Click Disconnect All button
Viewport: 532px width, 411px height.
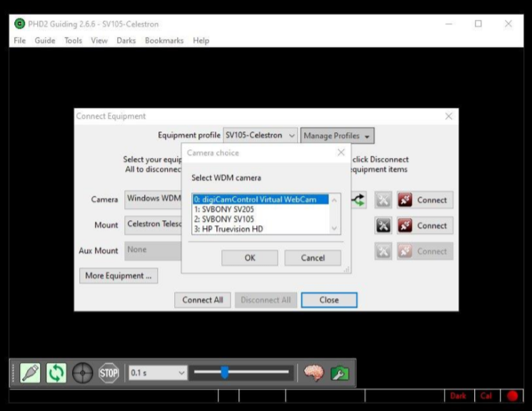click(x=266, y=300)
